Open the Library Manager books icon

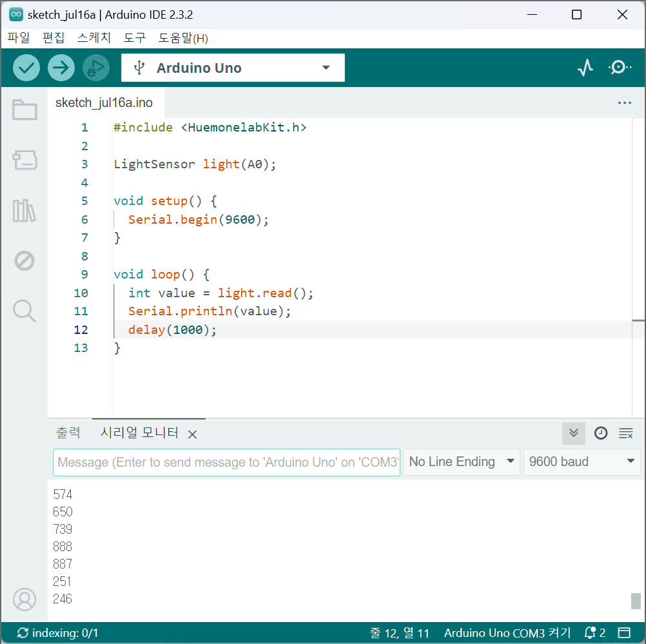point(24,211)
